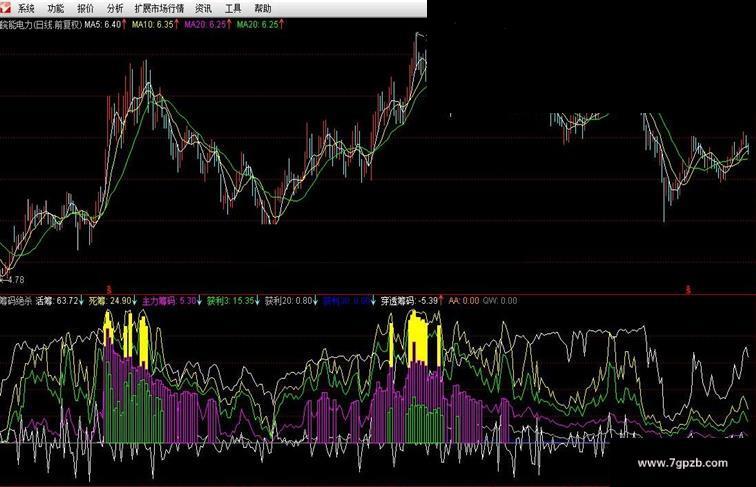Open the 工具 menu
The width and height of the screenshot is (756, 487).
click(233, 8)
